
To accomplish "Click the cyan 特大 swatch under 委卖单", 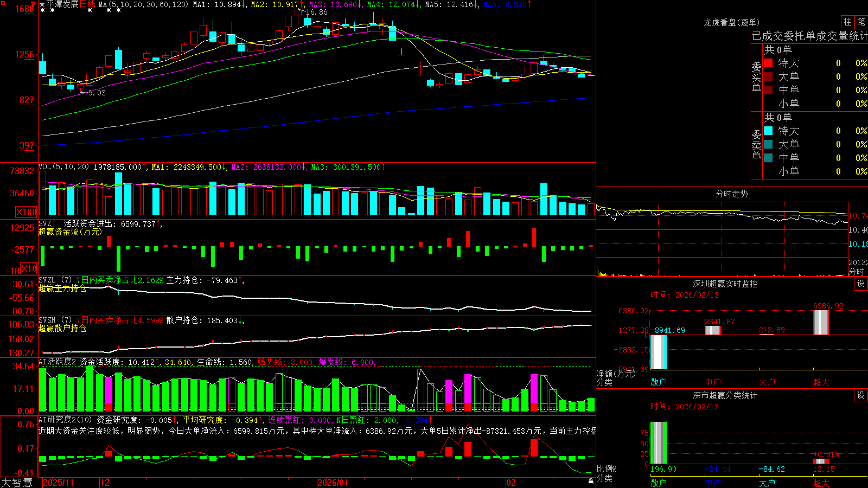I will (768, 131).
